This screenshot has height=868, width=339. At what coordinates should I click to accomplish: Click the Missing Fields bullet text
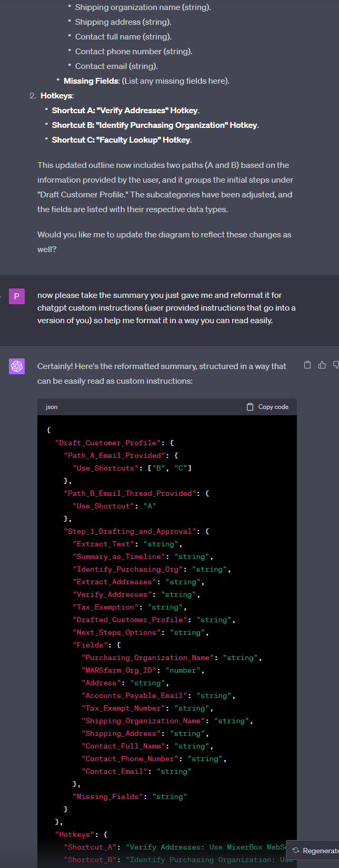[x=146, y=81]
